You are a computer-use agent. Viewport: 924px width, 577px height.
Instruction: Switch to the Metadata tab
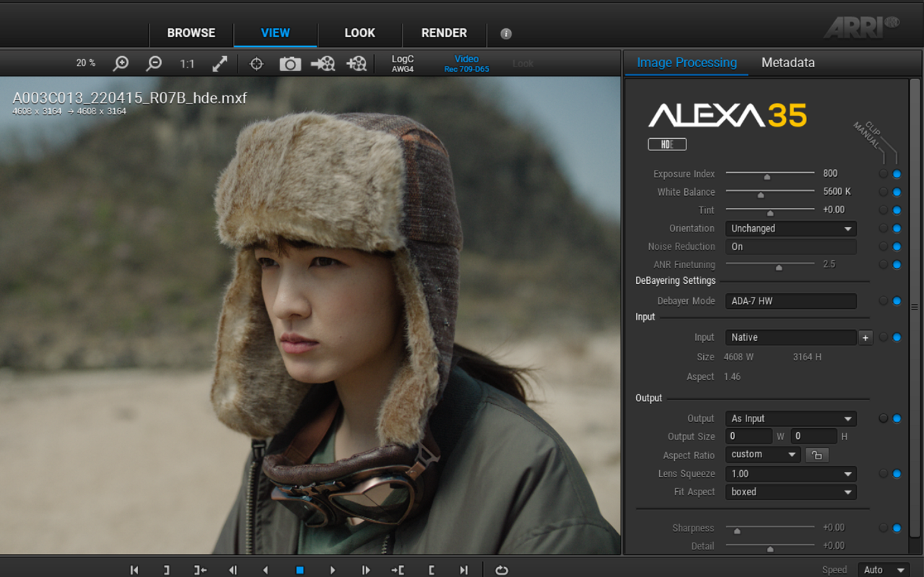[x=788, y=63]
